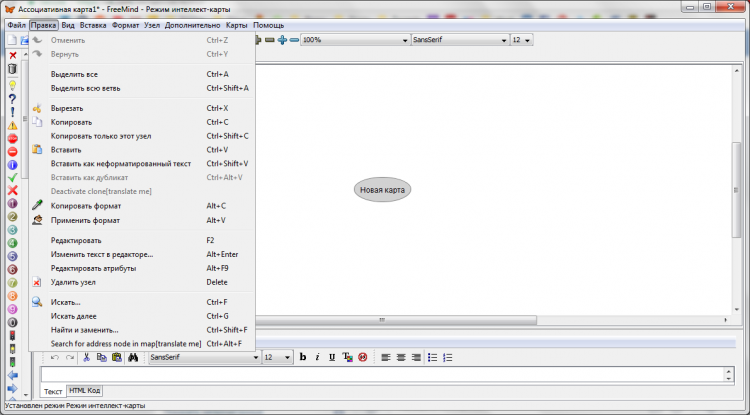
Task: Align note text right
Action: [416, 357]
